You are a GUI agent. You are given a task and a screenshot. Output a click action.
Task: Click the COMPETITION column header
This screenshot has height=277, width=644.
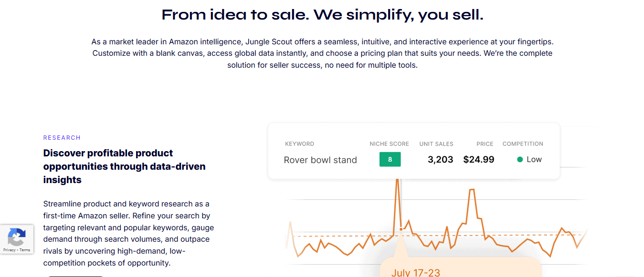point(523,144)
